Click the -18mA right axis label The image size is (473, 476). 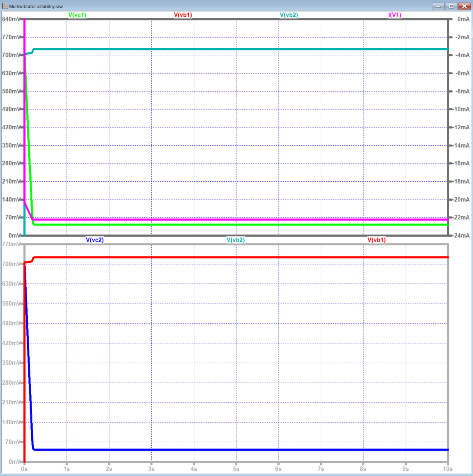click(461, 181)
